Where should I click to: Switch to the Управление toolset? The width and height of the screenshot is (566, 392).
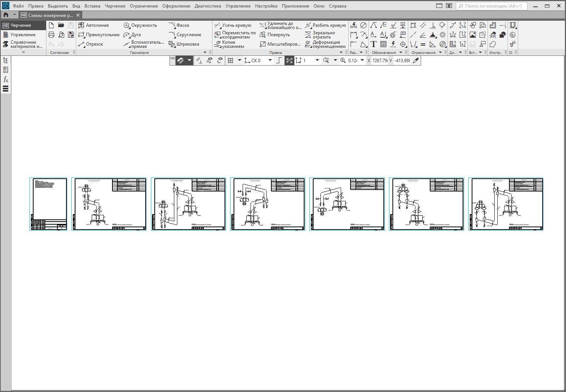point(23,35)
